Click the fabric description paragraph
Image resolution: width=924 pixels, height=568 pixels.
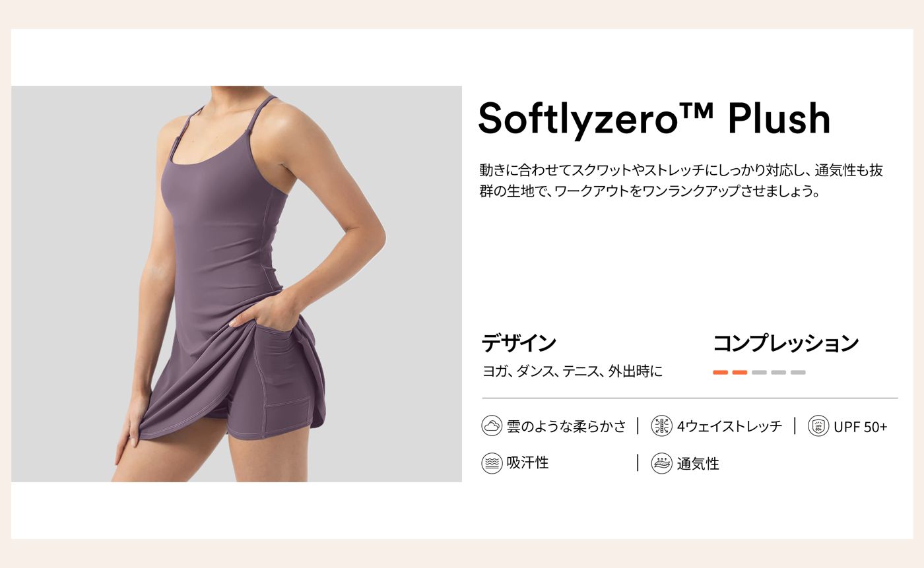pyautogui.click(x=681, y=181)
